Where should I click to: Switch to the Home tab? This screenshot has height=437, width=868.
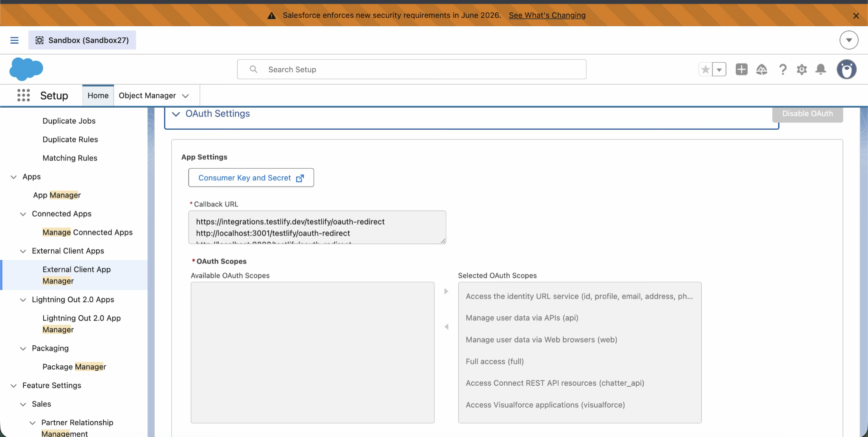pos(98,95)
